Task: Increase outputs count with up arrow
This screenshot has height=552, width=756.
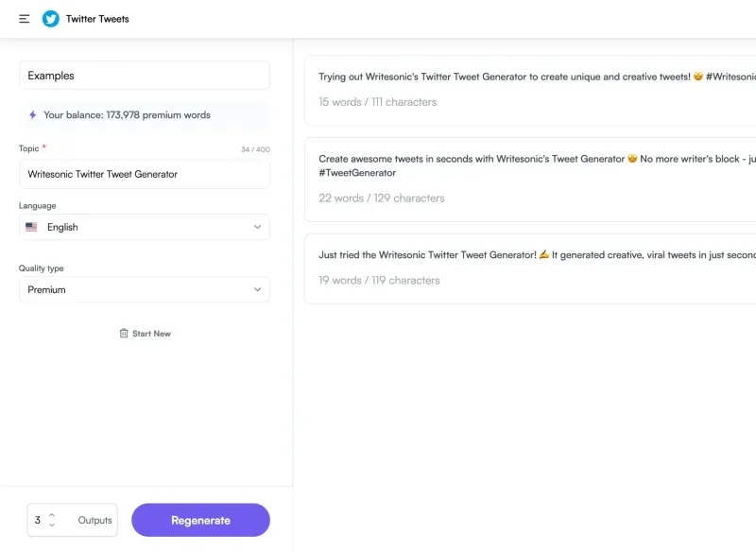Action: pos(52,514)
